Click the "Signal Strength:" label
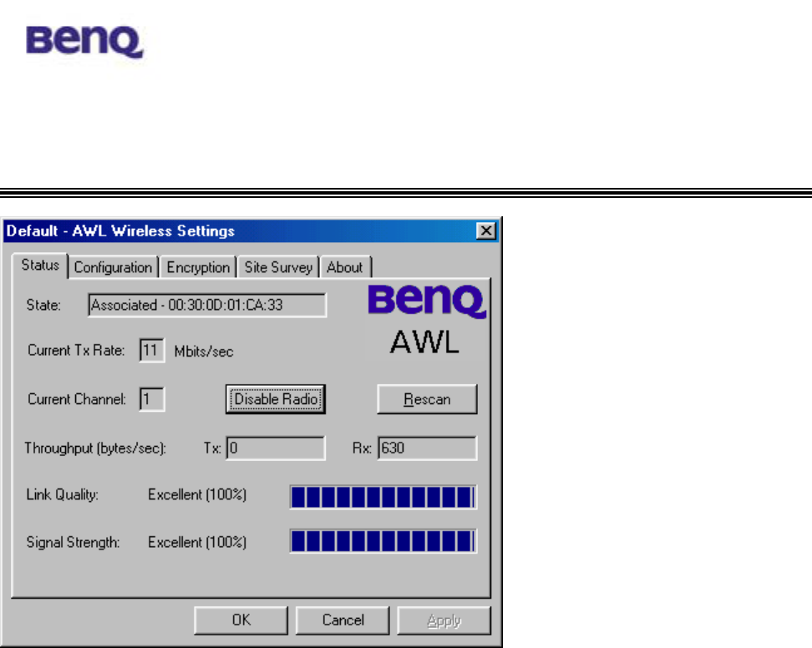This screenshot has width=812, height=648. [73, 543]
